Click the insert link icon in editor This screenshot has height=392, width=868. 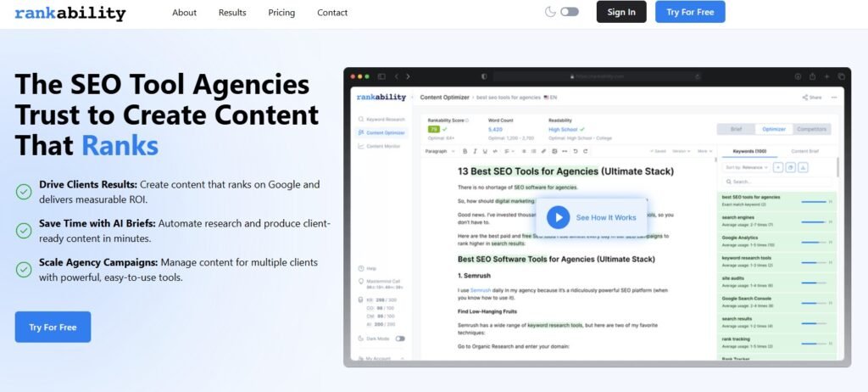[543, 151]
